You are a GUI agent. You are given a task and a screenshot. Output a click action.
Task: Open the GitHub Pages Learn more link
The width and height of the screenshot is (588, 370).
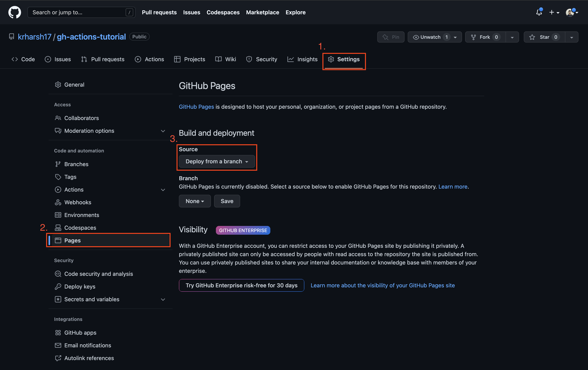click(x=453, y=186)
